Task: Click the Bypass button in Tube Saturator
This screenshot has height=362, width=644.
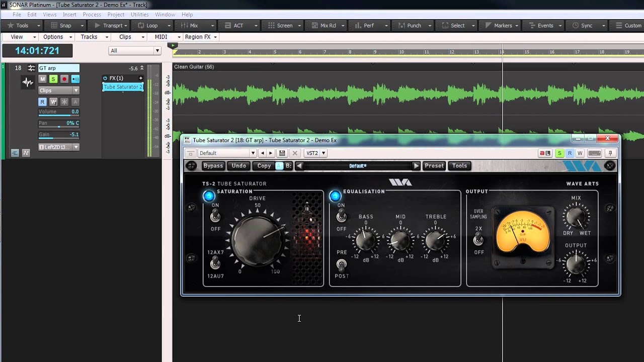Action: (213, 165)
